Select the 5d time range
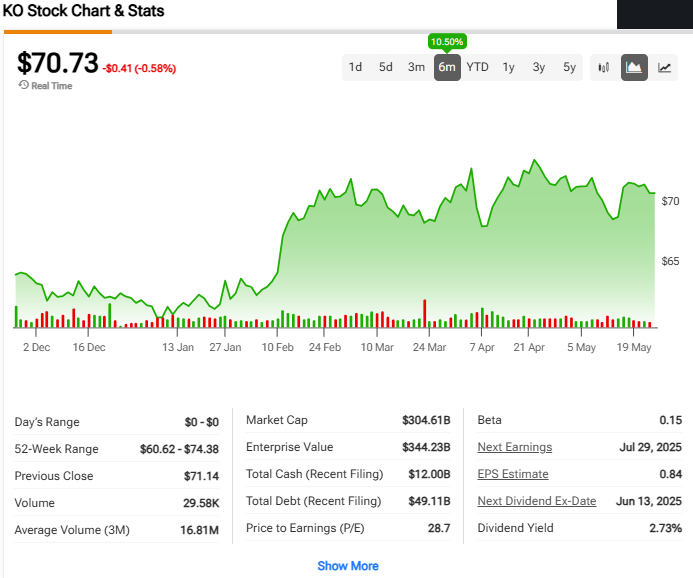This screenshot has width=693, height=578. 385,67
